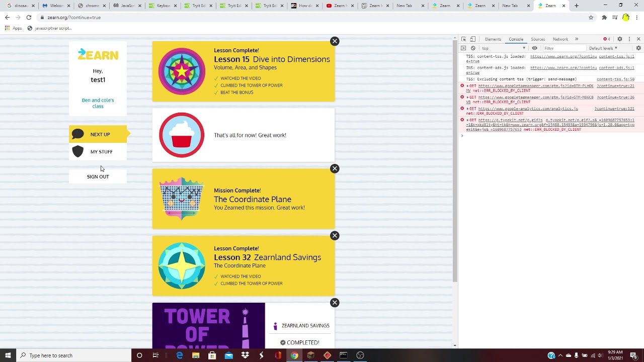Click the taskbar search box
Screen dimensions: 644x362
pos(73,355)
